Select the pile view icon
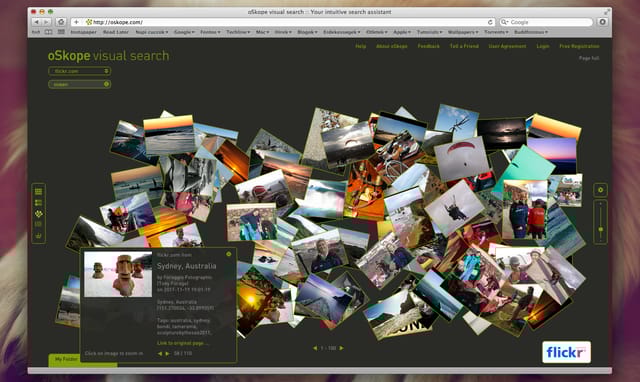 click(x=38, y=213)
